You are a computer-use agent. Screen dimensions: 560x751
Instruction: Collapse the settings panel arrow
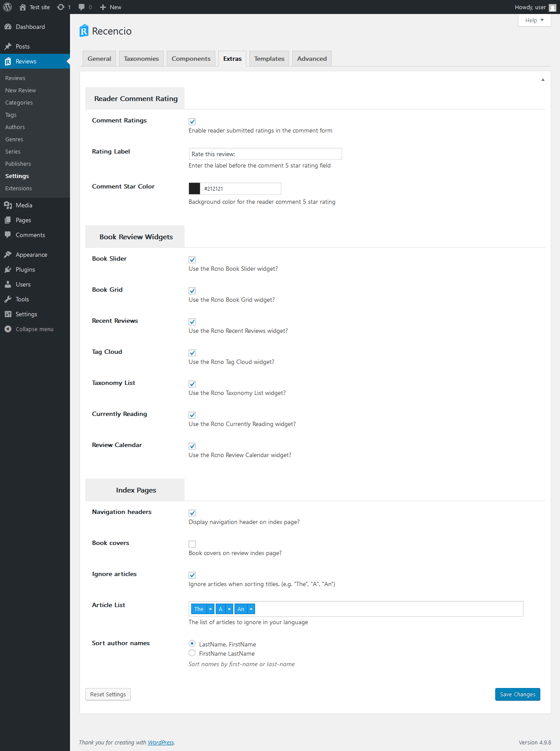coord(543,80)
